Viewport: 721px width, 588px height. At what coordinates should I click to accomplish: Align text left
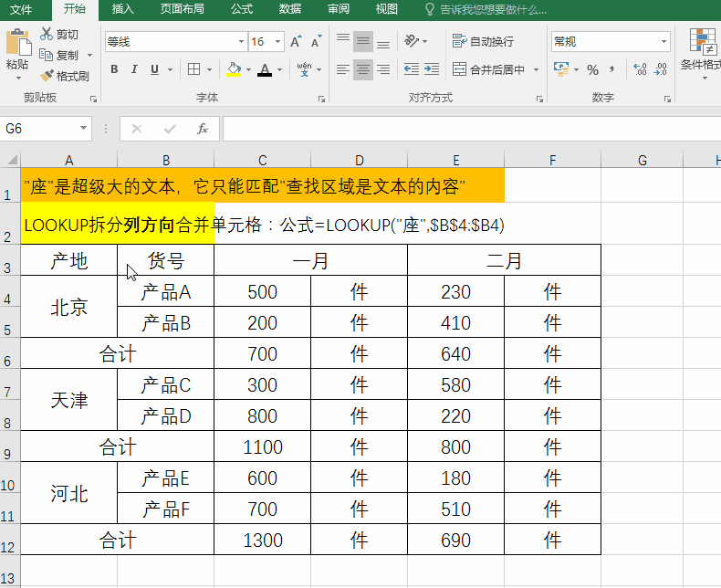(x=343, y=69)
